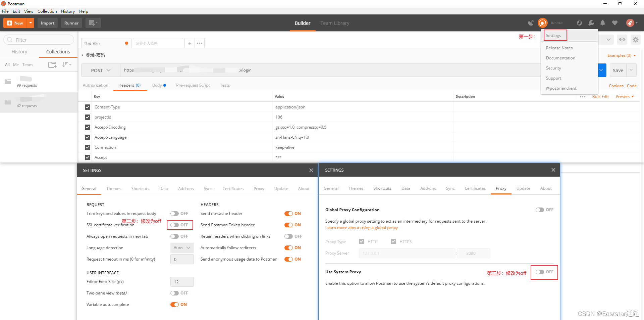
Task: Uncheck the projectId header checkbox
Action: pos(88,117)
